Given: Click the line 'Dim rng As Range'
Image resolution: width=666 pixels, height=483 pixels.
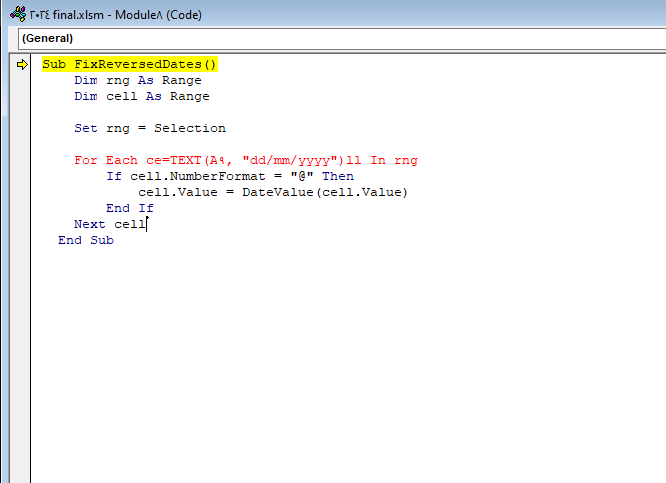Looking at the screenshot, I should pos(138,81).
